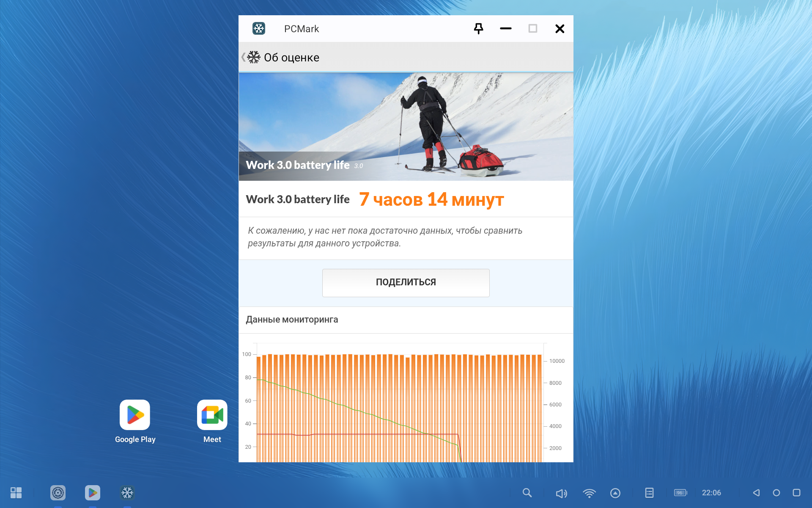The image size is (812, 508).
Task: Click the 22:06 clock
Action: coord(711,493)
